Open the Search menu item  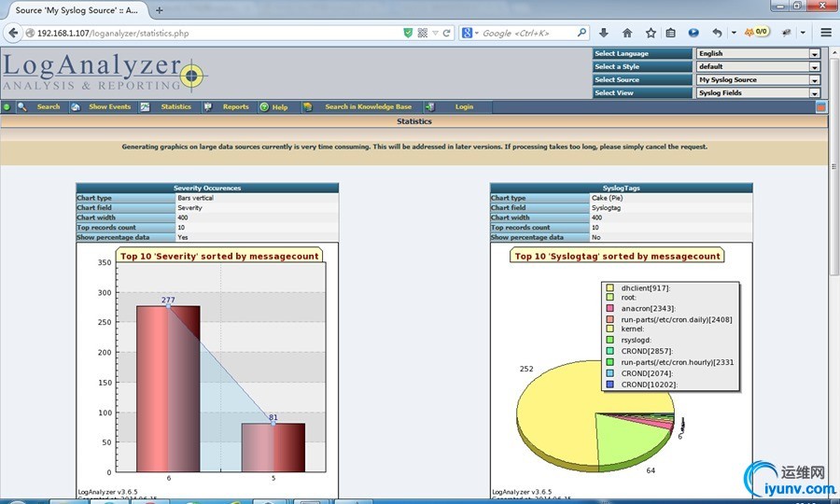[x=49, y=106]
